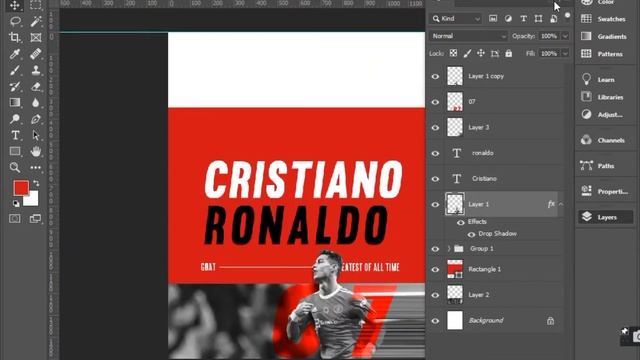Image resolution: width=640 pixels, height=360 pixels.
Task: Select the Clone Stamp tool
Action: 36,70
